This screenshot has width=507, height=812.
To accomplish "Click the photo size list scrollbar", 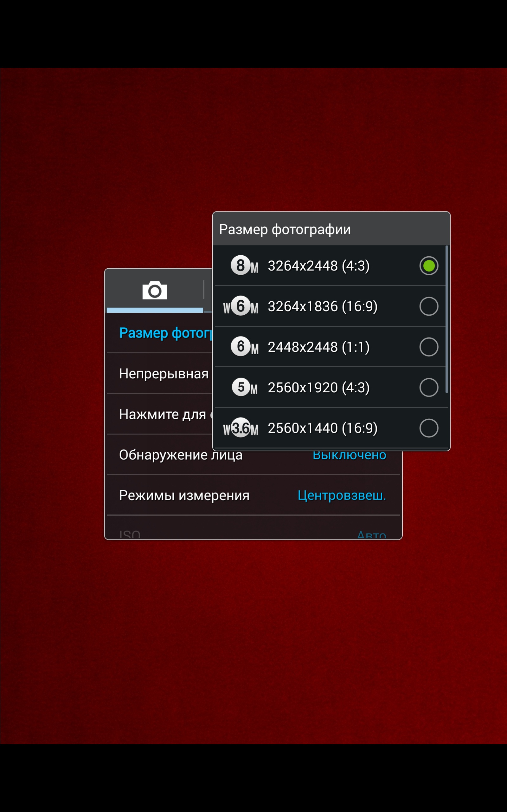I will coord(447,319).
